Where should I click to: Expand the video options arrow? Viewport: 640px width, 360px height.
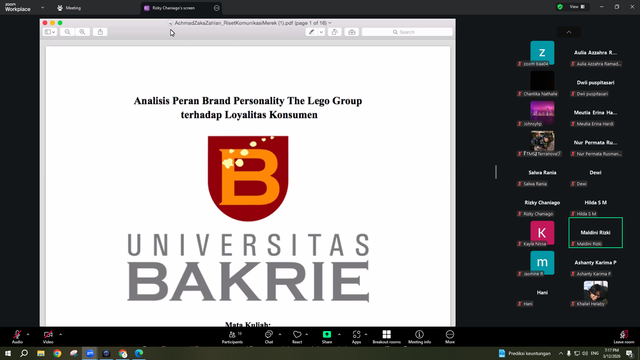tap(60, 334)
